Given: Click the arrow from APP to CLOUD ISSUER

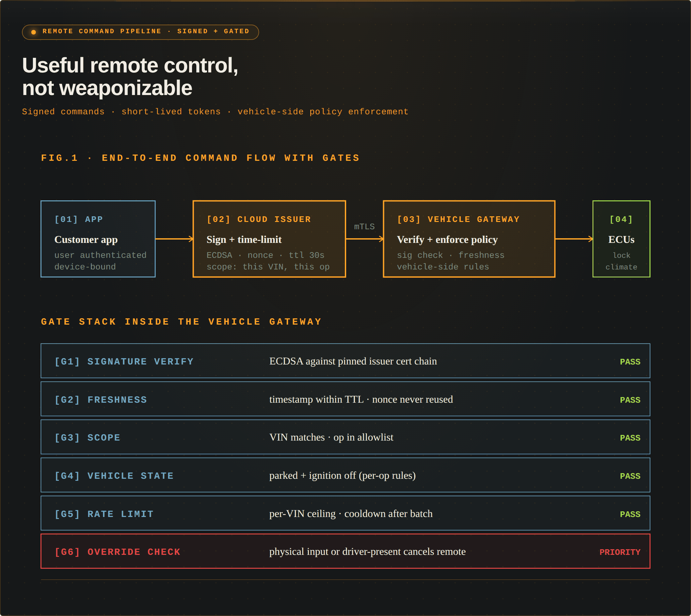Looking at the screenshot, I should (x=174, y=239).
